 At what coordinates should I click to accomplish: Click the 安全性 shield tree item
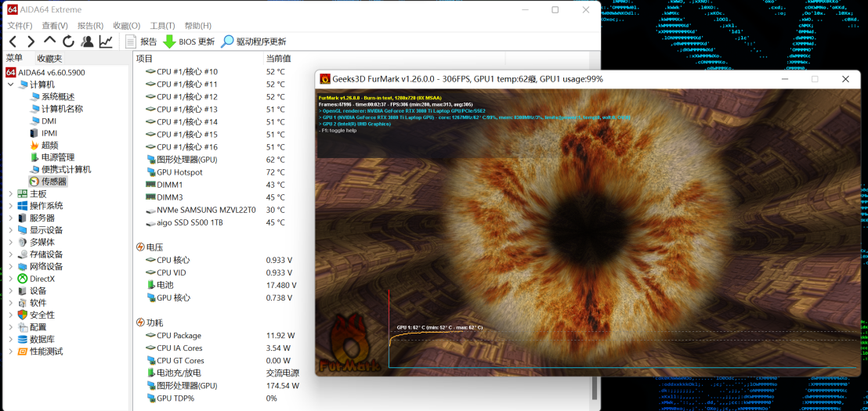[37, 315]
